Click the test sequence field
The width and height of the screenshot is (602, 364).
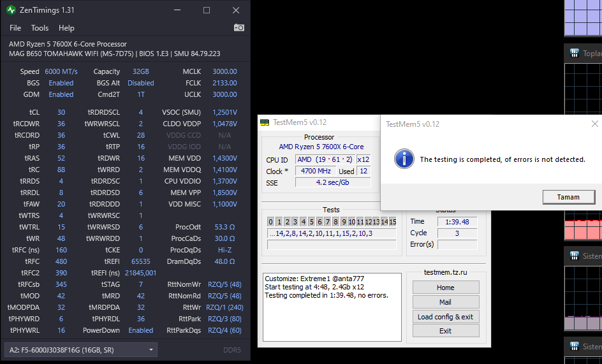[x=332, y=233]
